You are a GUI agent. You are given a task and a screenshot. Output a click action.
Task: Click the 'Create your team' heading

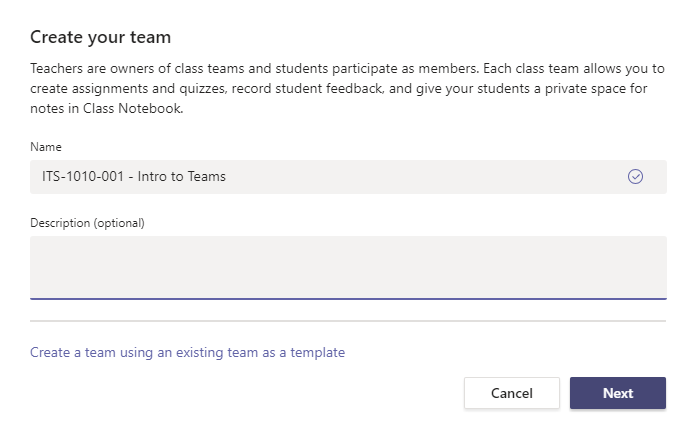click(101, 37)
